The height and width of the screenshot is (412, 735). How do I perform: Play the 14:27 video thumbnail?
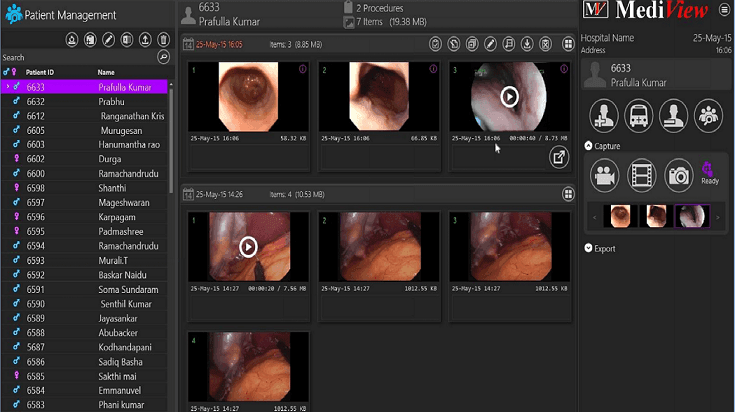pyautogui.click(x=248, y=247)
